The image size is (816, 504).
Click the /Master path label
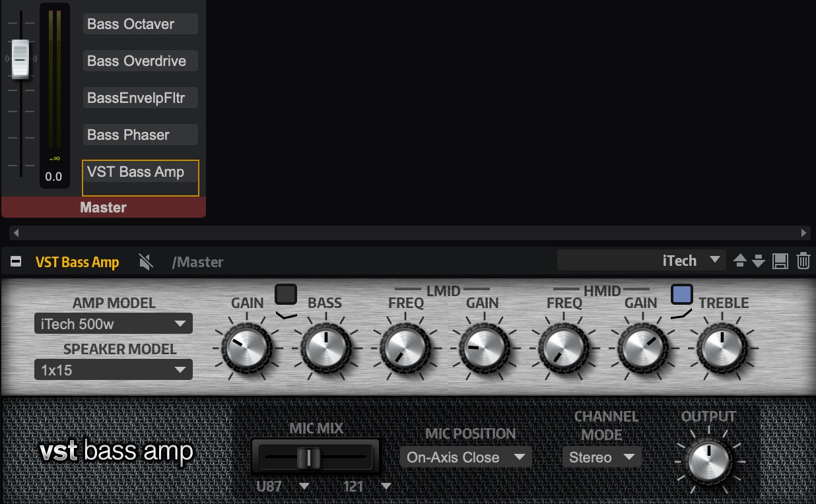click(197, 262)
